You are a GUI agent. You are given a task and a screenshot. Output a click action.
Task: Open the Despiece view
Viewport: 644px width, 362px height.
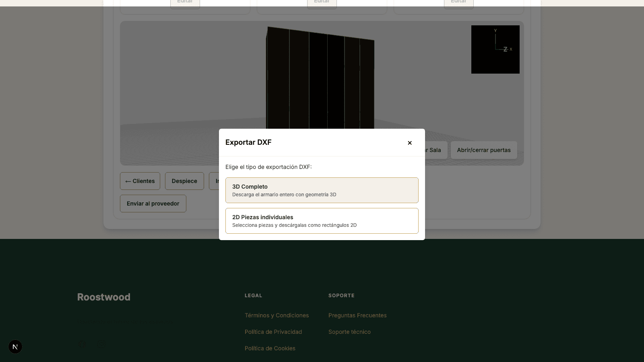click(x=184, y=181)
